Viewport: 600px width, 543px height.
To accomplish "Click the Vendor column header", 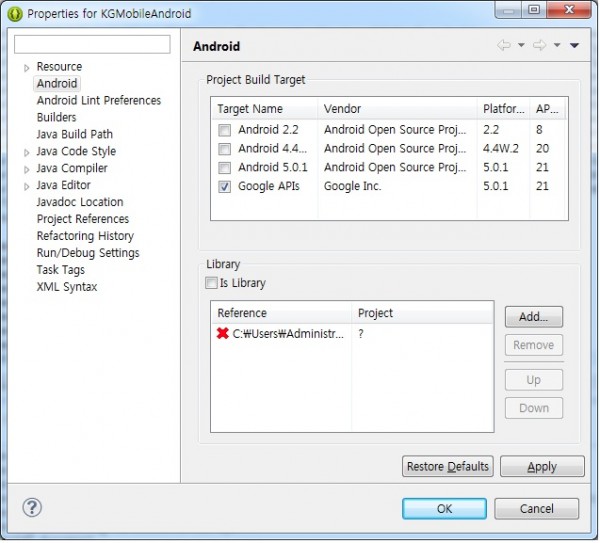I will point(397,109).
